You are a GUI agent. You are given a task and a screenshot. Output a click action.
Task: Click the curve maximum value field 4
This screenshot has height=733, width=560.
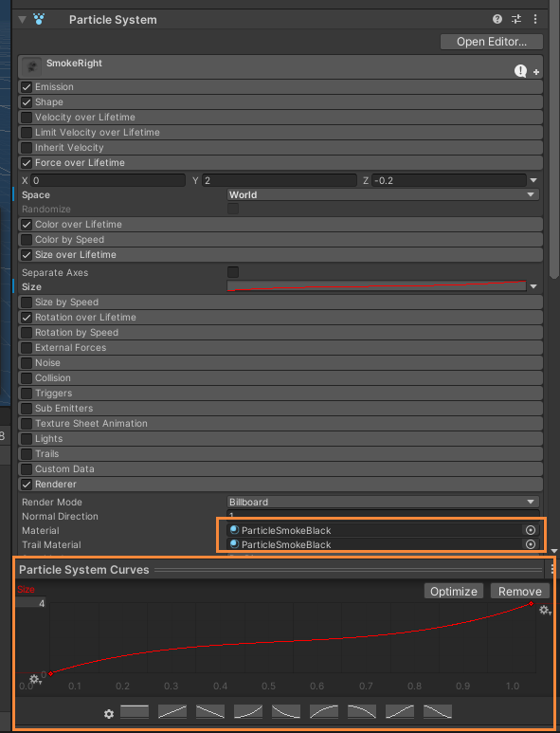pyautogui.click(x=31, y=603)
